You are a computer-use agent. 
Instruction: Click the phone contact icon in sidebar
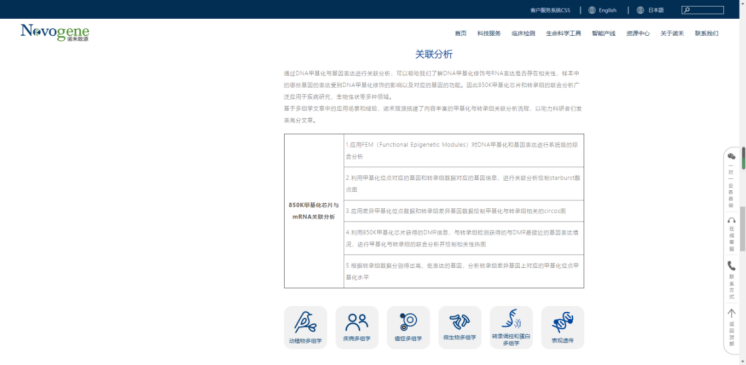pyautogui.click(x=731, y=266)
